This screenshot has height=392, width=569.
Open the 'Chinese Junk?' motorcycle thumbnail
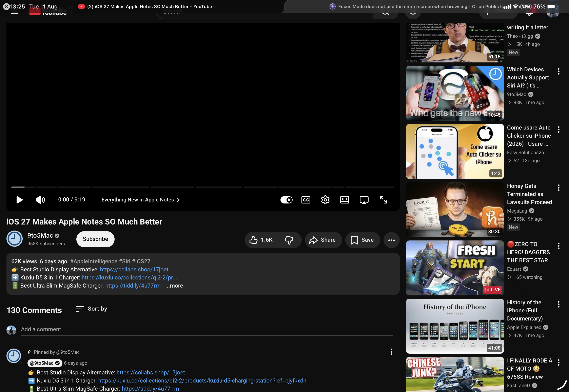coord(455,374)
